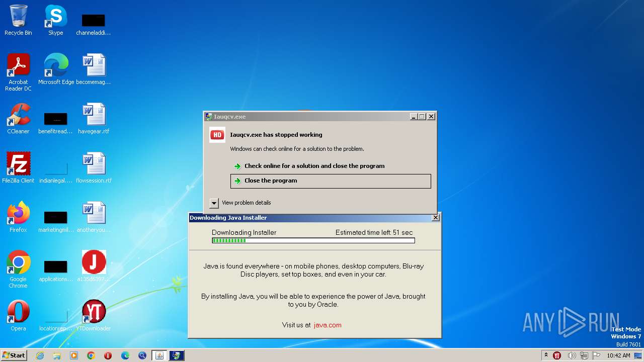Viewport: 644px width, 362px height.
Task: Switch to Iauqcv.exe taskbar button
Action: pos(177,355)
